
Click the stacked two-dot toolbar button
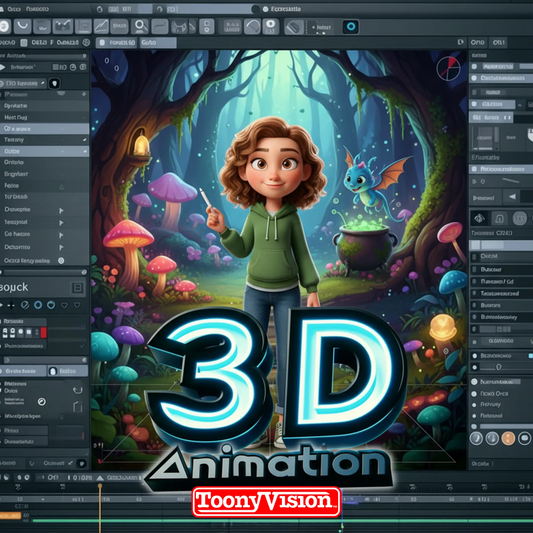click(x=206, y=27)
